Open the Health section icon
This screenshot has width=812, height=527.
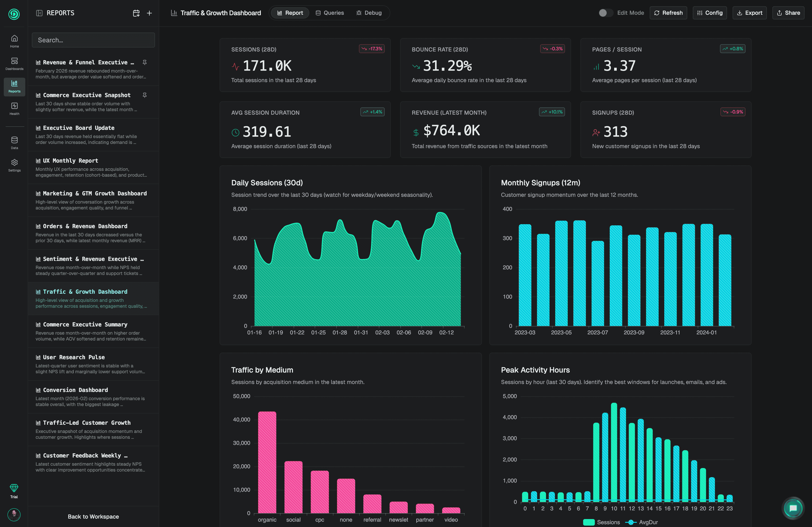tap(14, 109)
